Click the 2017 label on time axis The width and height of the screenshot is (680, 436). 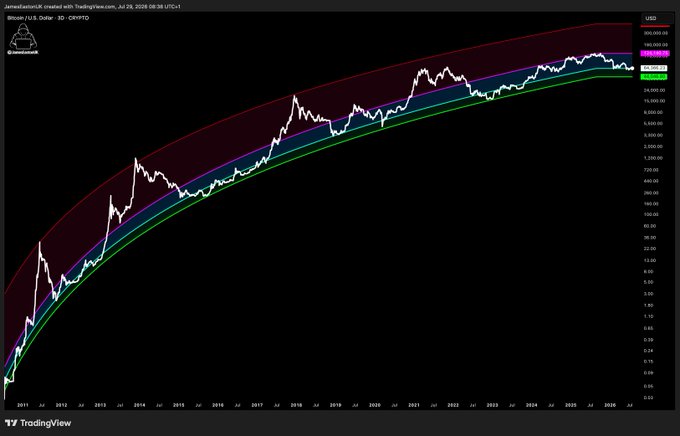(257, 405)
